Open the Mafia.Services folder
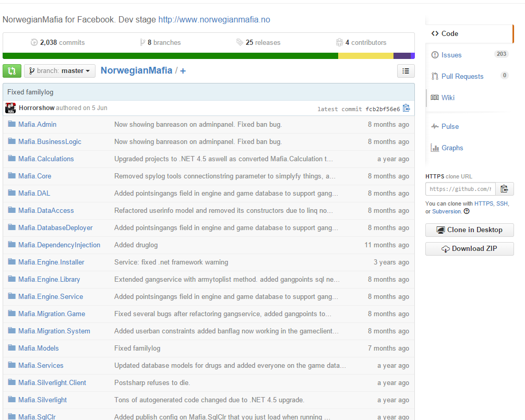The width and height of the screenshot is (525, 420). [x=41, y=366]
